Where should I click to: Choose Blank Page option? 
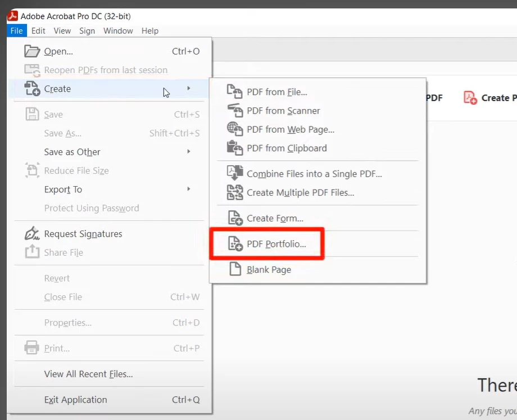[318, 269]
